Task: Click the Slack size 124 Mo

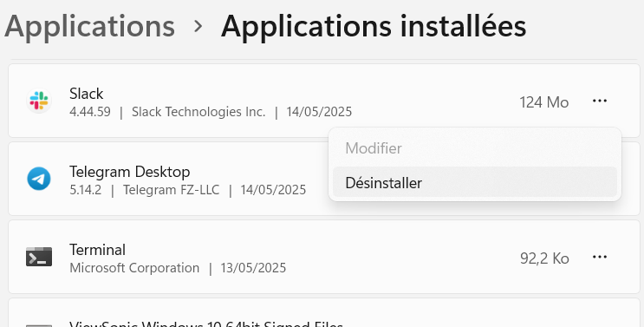Action: (x=544, y=101)
